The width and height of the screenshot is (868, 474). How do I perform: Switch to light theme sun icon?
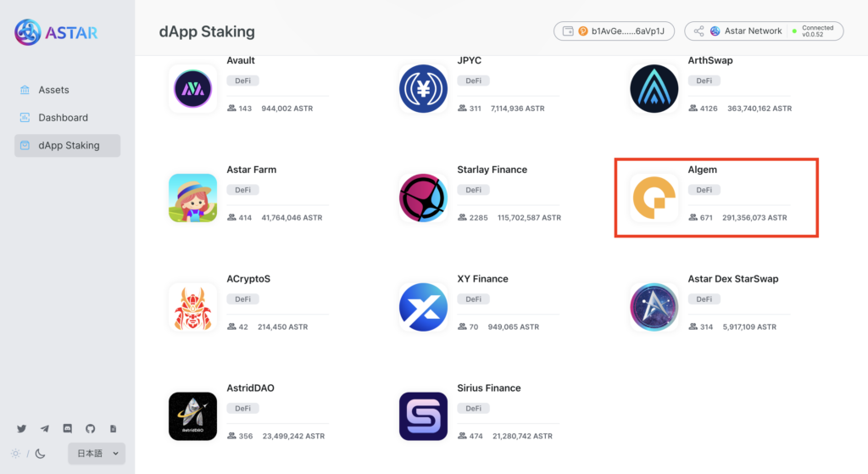[x=15, y=454]
